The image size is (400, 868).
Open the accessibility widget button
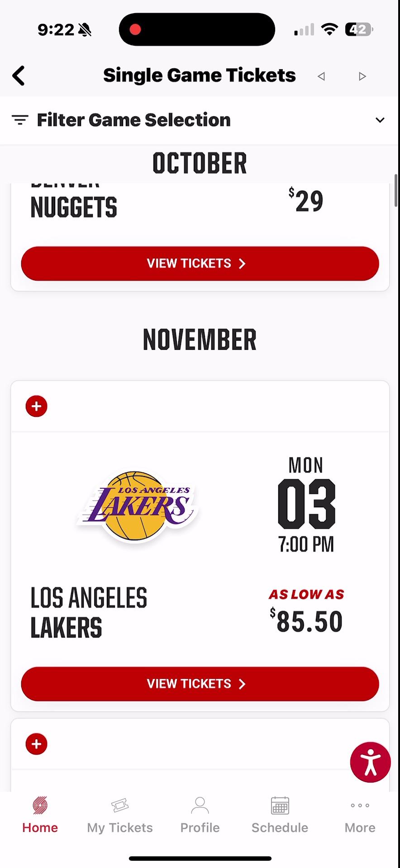coord(370,762)
